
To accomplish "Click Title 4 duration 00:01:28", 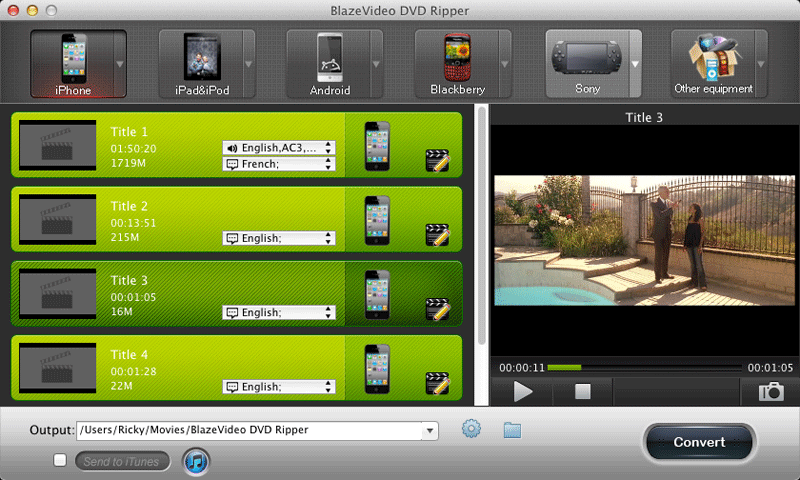I will [x=133, y=371].
